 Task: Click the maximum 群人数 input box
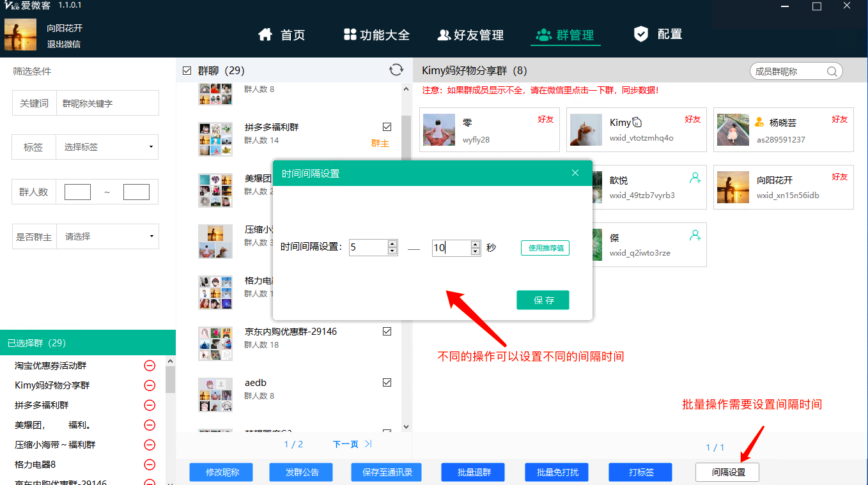point(136,192)
